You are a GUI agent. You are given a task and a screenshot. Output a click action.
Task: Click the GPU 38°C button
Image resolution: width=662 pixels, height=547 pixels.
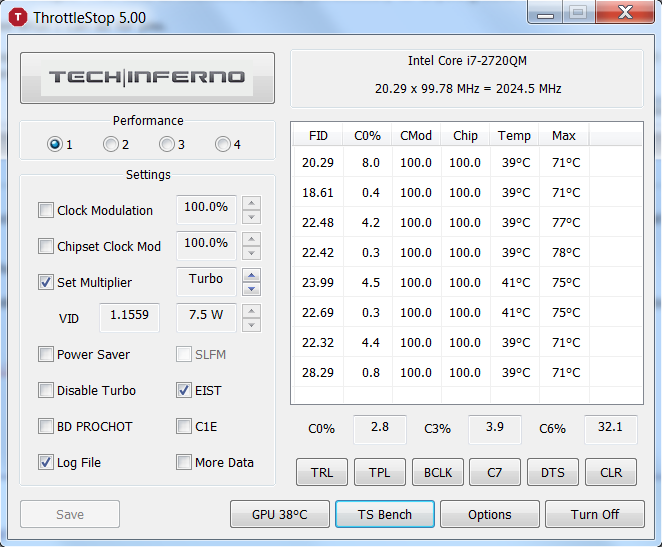(x=279, y=514)
